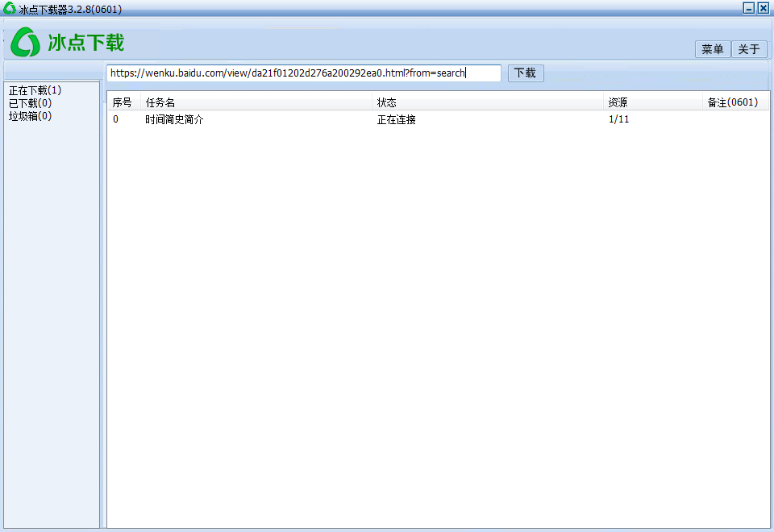This screenshot has height=532, width=774.
Task: Sort by the 备注(0601) column header
Action: tap(736, 102)
